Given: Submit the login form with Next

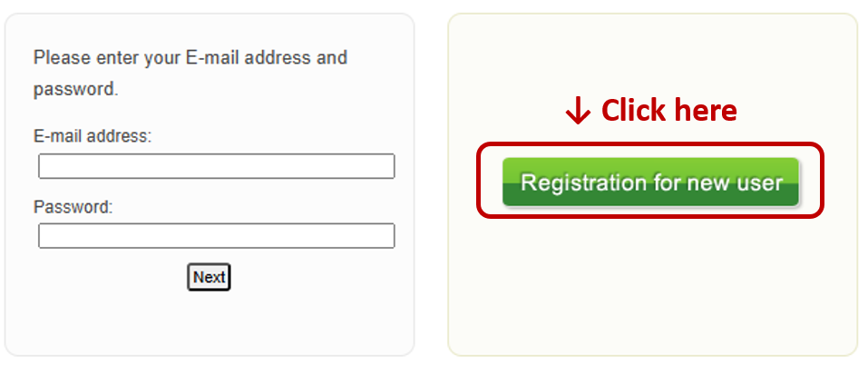Looking at the screenshot, I should tap(209, 277).
